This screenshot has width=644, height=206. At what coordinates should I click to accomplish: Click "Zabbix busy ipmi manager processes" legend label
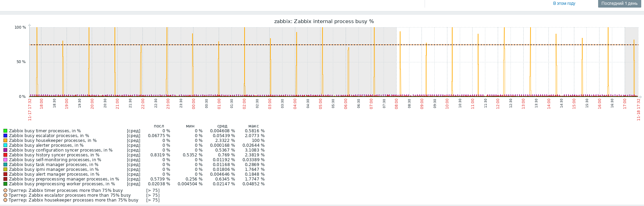tap(54, 169)
